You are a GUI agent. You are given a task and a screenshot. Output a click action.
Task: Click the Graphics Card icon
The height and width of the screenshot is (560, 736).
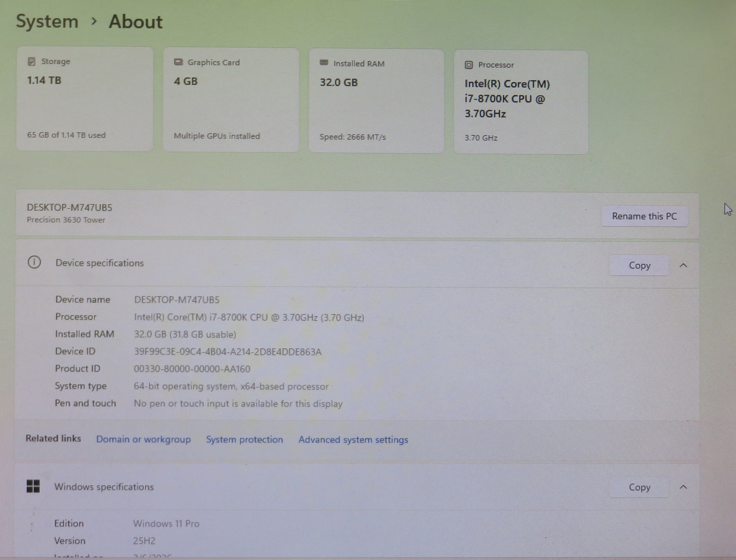pyautogui.click(x=178, y=62)
